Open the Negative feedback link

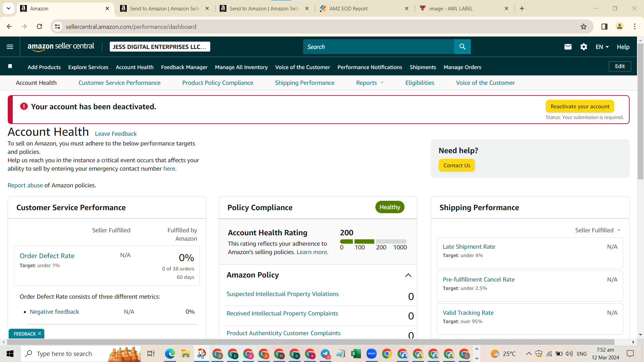click(54, 312)
